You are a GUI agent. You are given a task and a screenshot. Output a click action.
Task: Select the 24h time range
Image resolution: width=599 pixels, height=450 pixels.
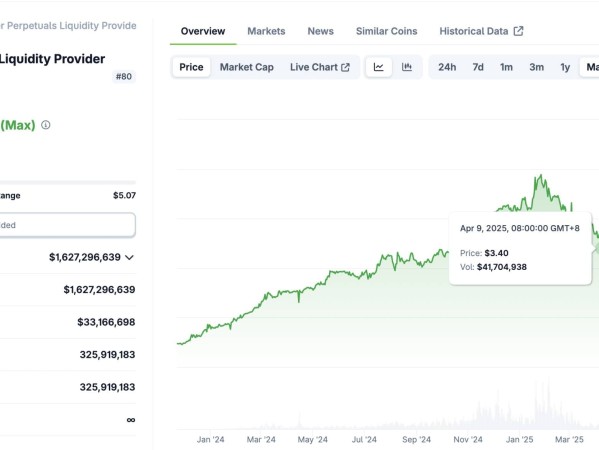447,67
